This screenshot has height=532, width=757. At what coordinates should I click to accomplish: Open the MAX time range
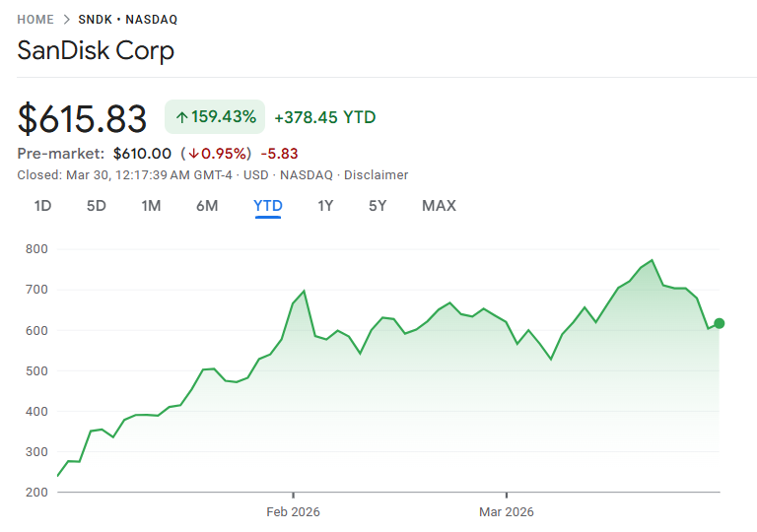tap(439, 206)
